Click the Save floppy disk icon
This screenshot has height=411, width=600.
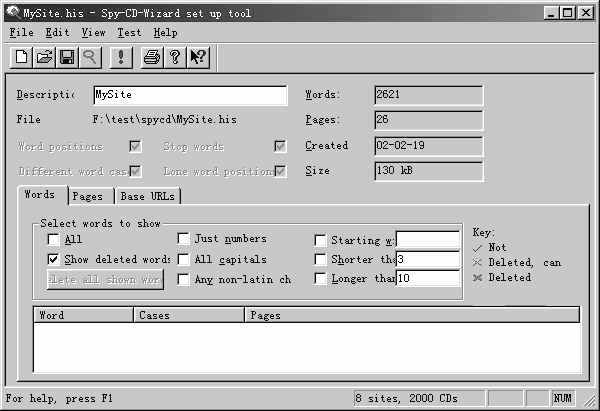[68, 57]
